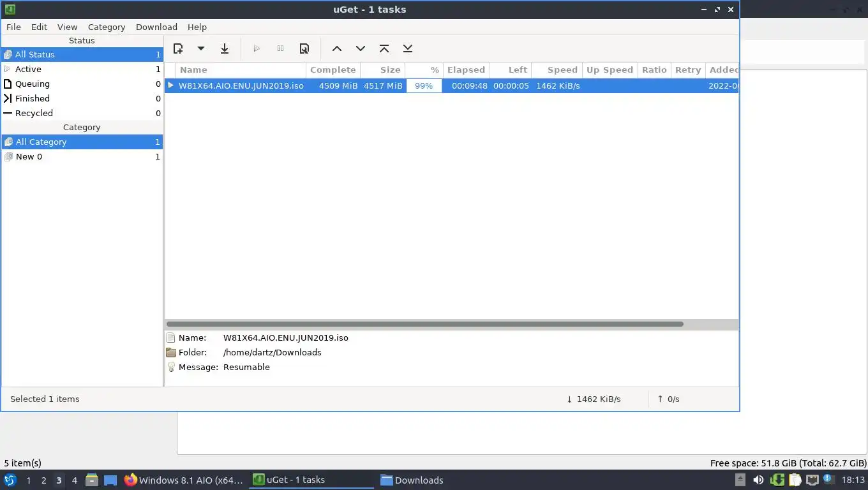Click the Selected 1 items status text
This screenshot has width=868, height=490.
click(45, 399)
